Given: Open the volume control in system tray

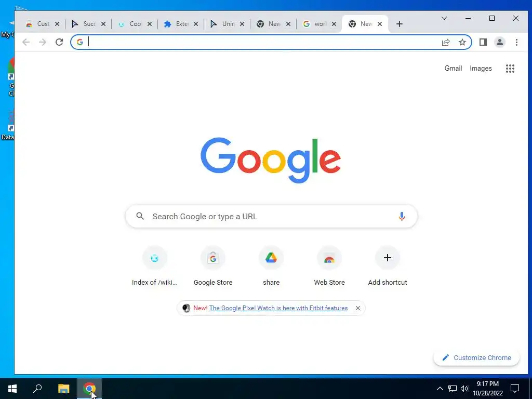Looking at the screenshot, I should click(464, 389).
